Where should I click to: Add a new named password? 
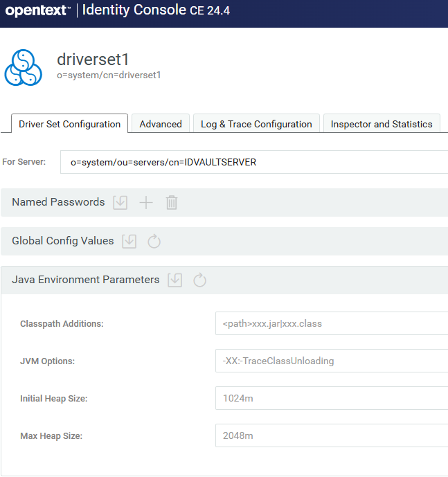[146, 202]
